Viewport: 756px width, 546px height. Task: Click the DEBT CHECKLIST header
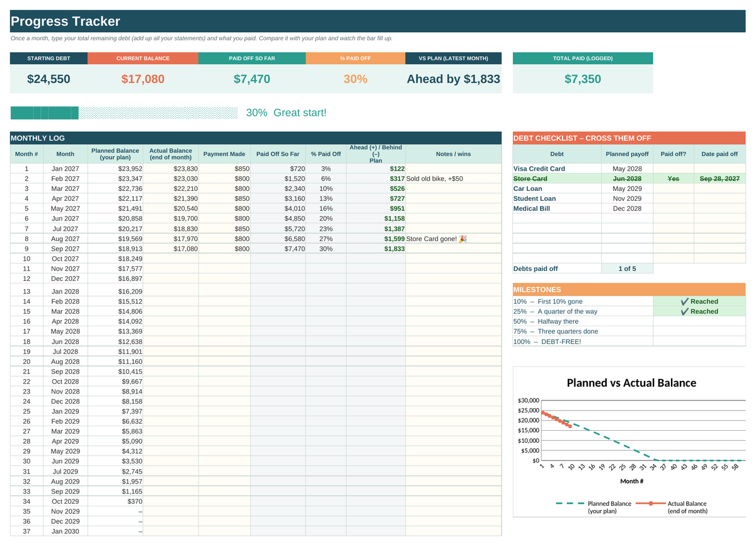pos(629,138)
